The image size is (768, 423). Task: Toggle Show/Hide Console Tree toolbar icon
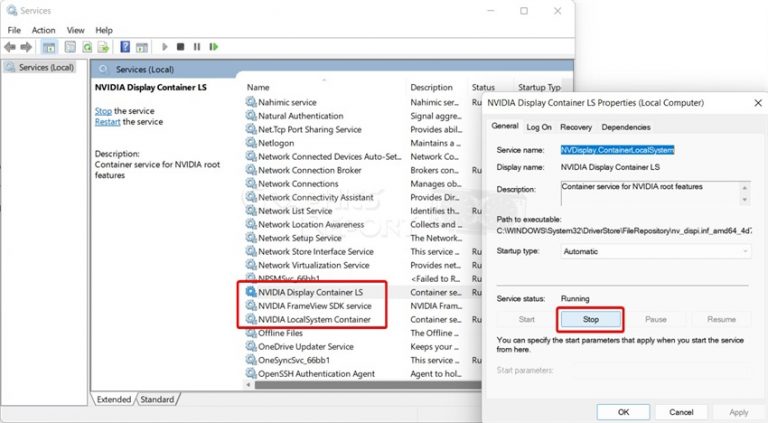(x=49, y=47)
